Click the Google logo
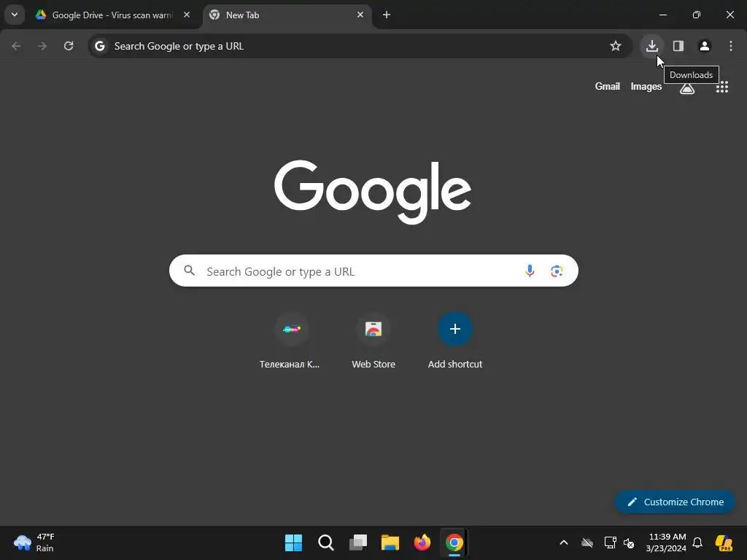The width and height of the screenshot is (747, 560). (x=373, y=192)
